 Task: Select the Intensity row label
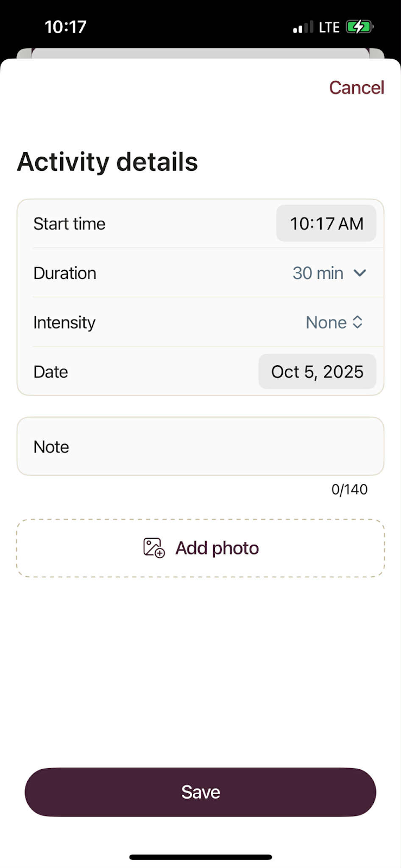(x=64, y=322)
